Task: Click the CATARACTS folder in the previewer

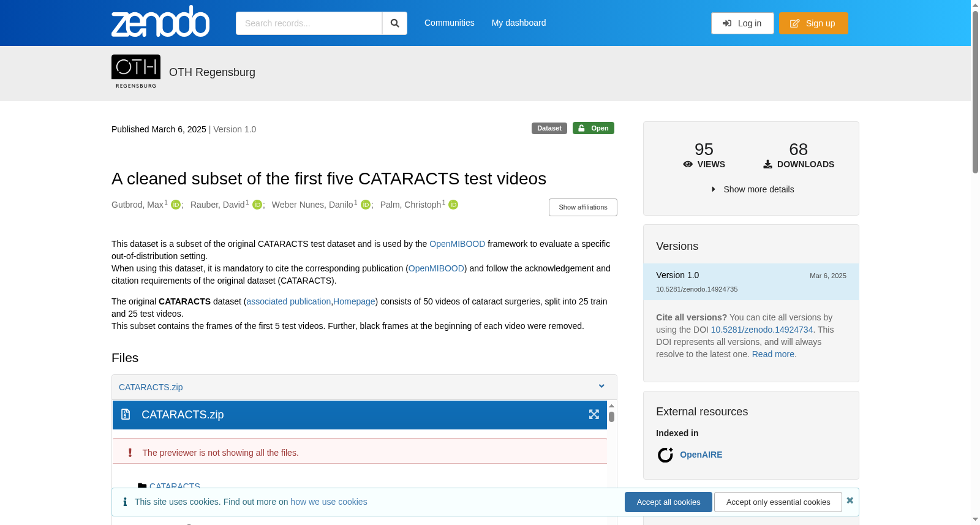Action: pyautogui.click(x=175, y=486)
